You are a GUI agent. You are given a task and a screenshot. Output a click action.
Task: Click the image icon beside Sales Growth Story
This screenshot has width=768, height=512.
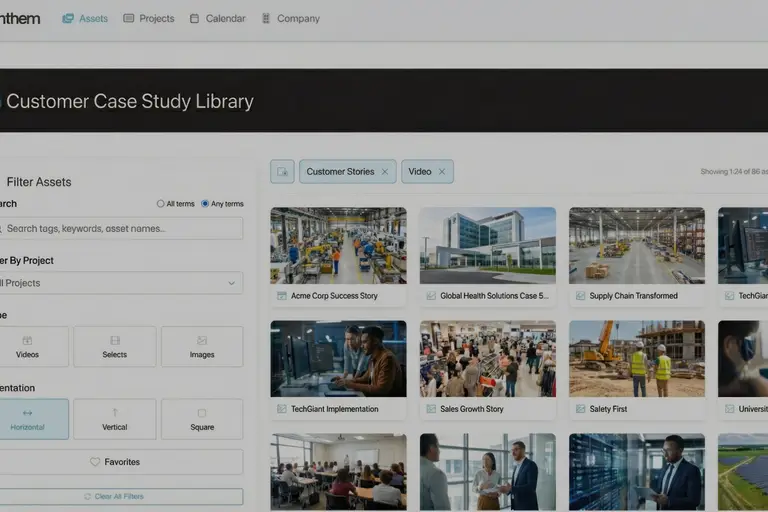click(431, 409)
